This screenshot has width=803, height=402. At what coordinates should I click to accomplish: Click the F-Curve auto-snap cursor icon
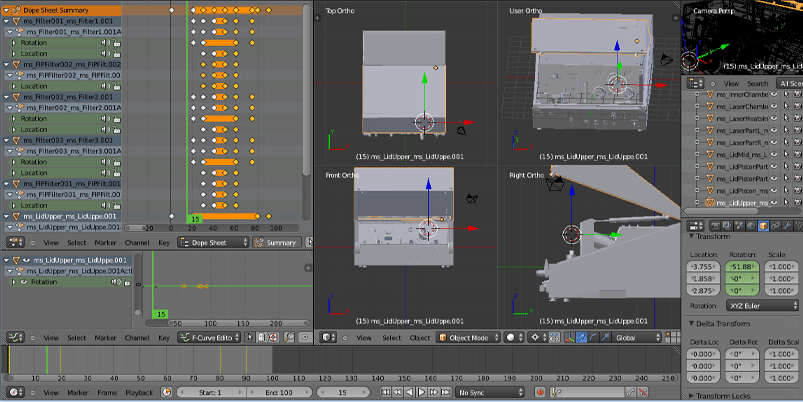(250, 337)
